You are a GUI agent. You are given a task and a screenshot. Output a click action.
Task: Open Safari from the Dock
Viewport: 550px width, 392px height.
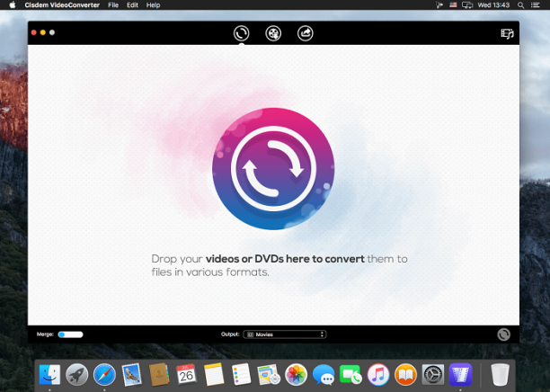click(104, 375)
